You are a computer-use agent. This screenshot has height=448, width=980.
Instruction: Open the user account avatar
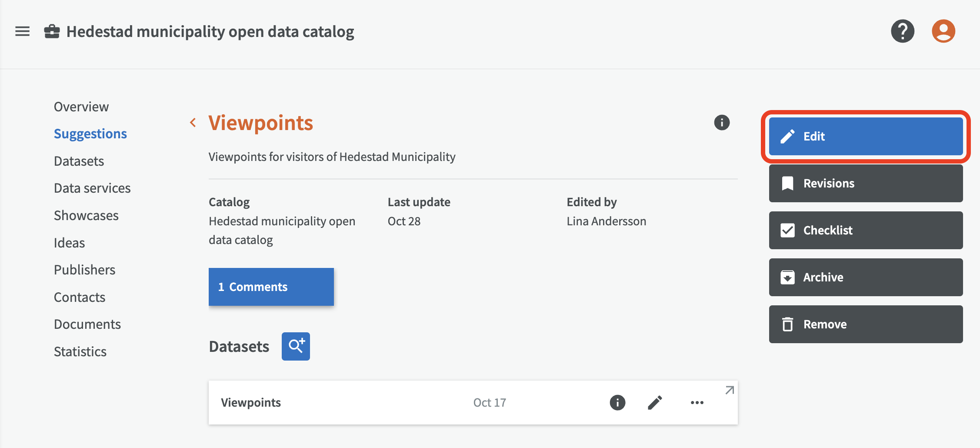tap(943, 31)
